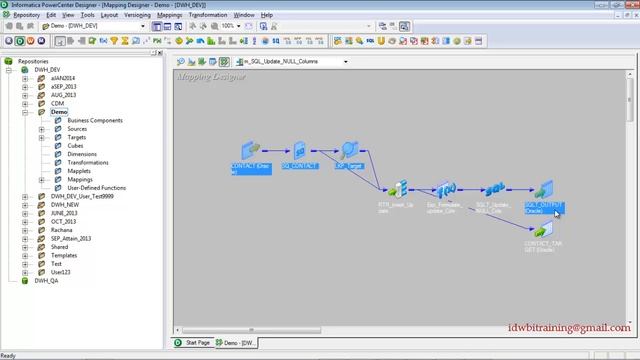640x360 pixels.
Task: Select the Mapplets tree item
Action: tap(79, 171)
